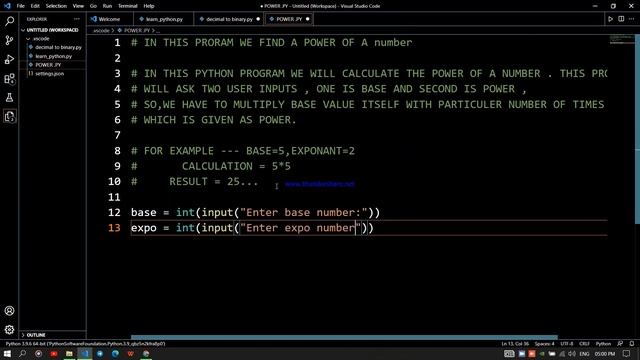Open the Source Control view
This screenshot has height=360, width=640.
(9, 40)
